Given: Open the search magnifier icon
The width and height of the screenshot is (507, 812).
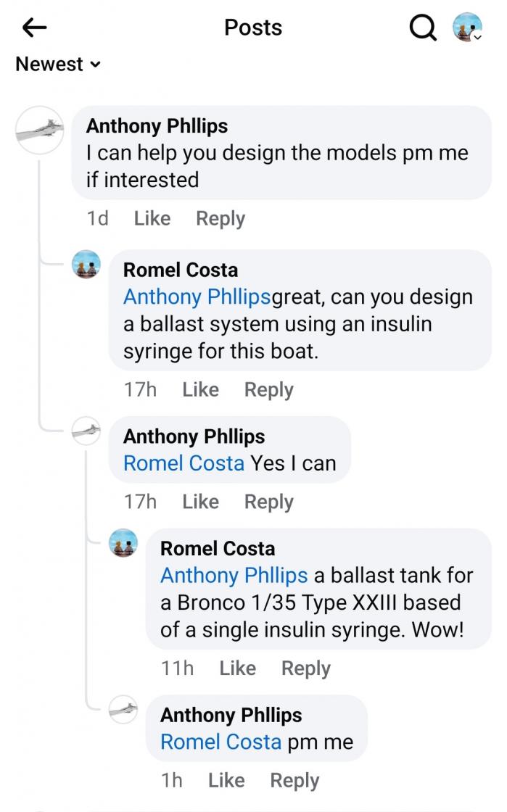Looking at the screenshot, I should [x=423, y=28].
